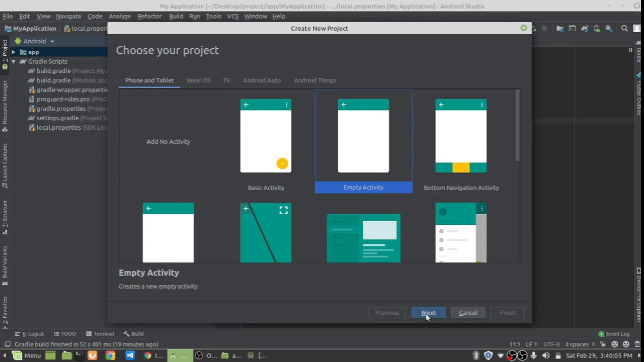
Task: Open the VCS menu
Action: click(x=232, y=16)
